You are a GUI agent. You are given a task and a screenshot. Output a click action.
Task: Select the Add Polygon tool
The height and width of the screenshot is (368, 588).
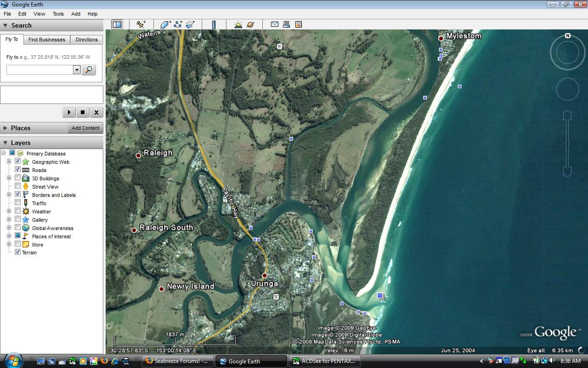165,24
